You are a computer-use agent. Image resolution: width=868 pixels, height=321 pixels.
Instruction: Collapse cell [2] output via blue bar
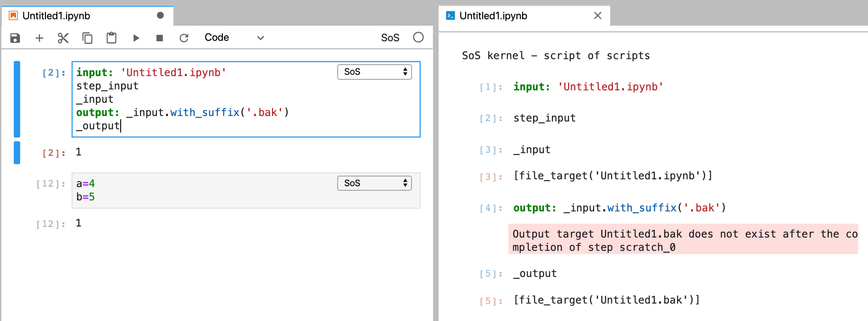point(17,153)
